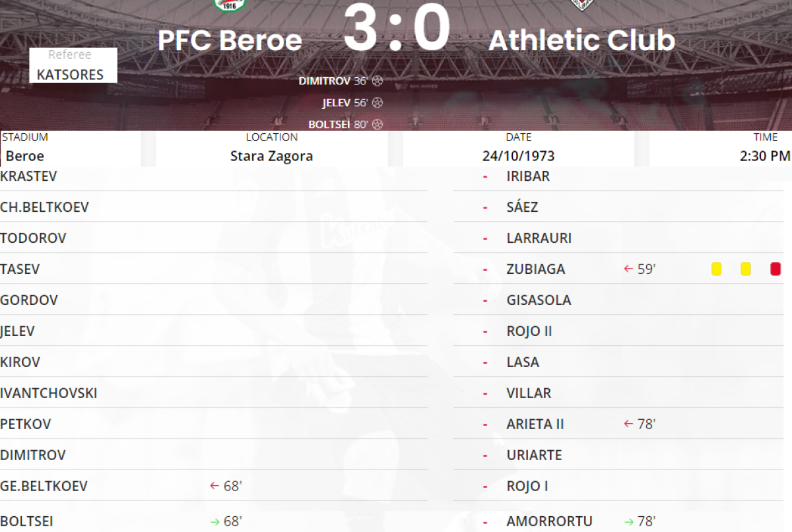Screen dimensions: 792x532
Task: Click the PFC Beroe club crest
Action: (230, 5)
